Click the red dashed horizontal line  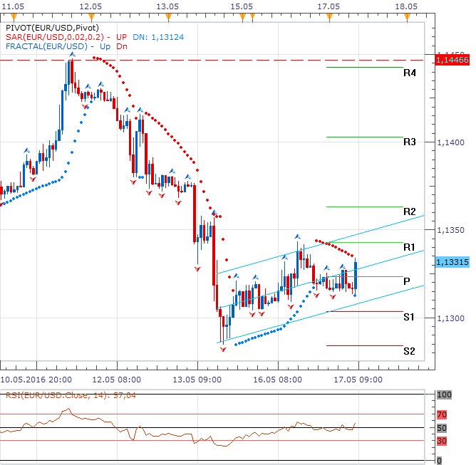pos(212,60)
